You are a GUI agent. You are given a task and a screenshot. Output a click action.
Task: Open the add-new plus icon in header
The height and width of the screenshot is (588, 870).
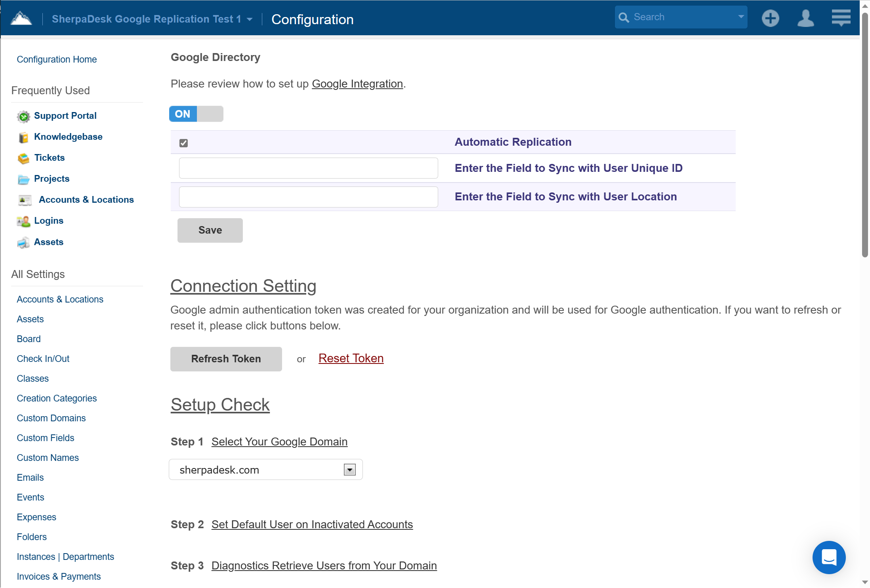[x=770, y=18]
